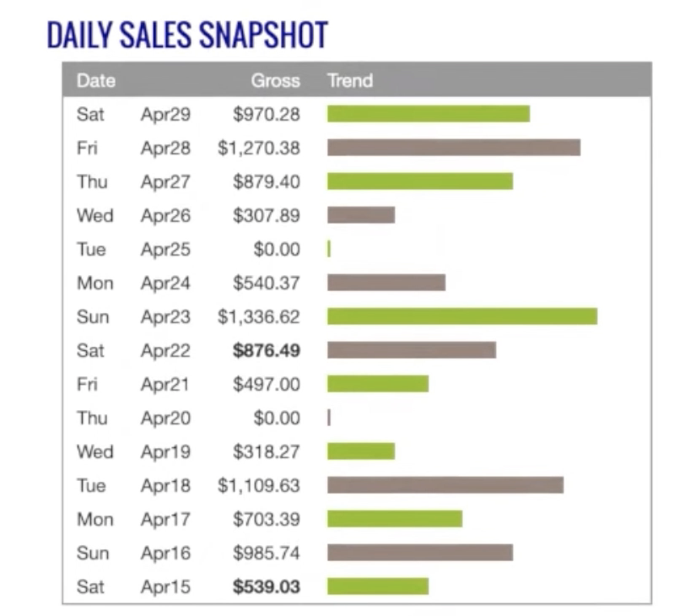Click the gray trend bar for Apr28
This screenshot has height=616, width=685.
[x=453, y=148]
